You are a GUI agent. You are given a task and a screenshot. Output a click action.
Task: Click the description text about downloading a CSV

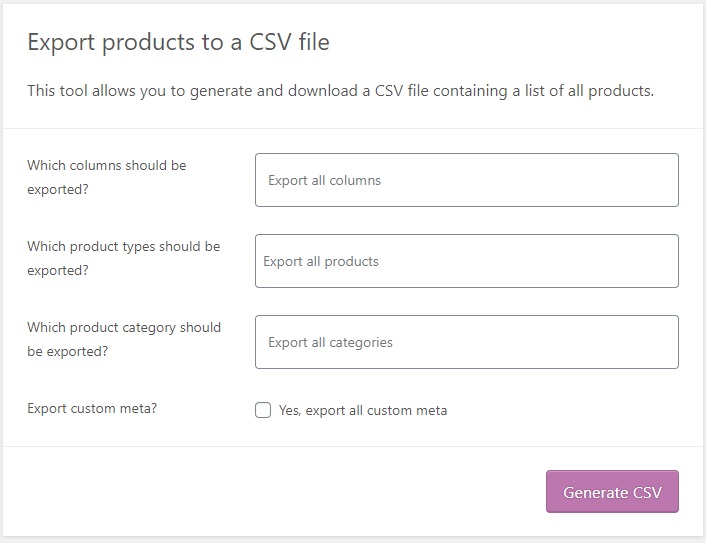click(x=340, y=91)
